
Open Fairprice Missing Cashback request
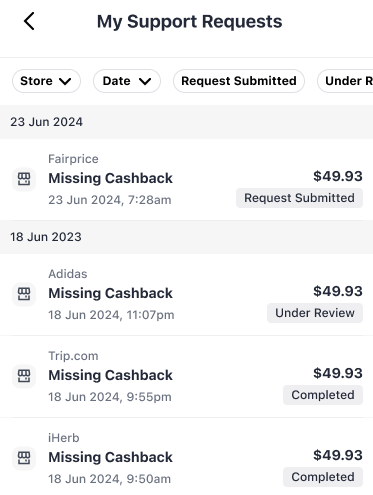[186, 179]
